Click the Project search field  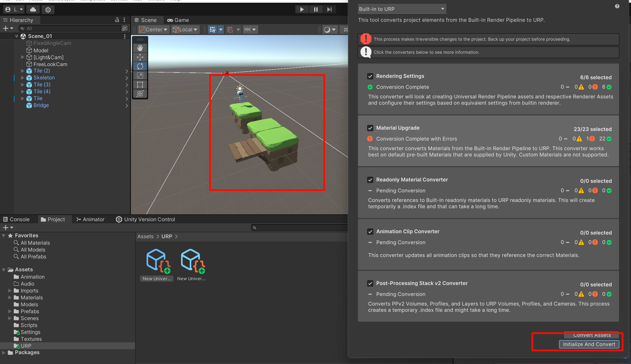pyautogui.click(x=299, y=227)
